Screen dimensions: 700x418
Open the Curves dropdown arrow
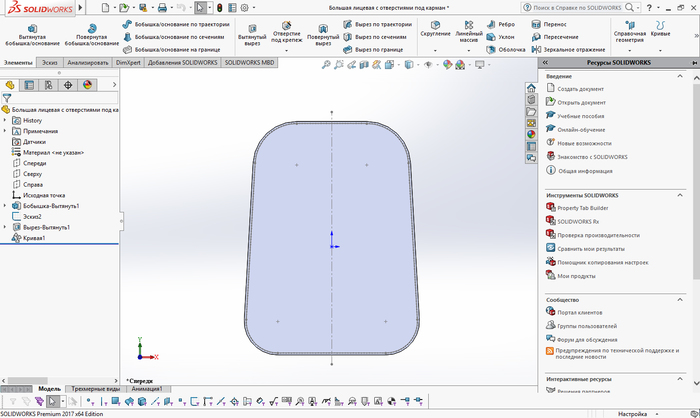(660, 50)
